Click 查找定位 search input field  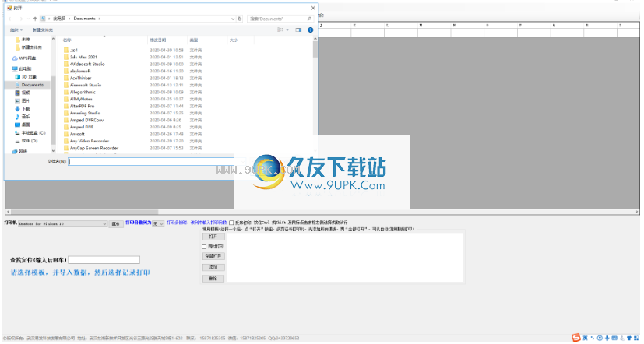(104, 260)
